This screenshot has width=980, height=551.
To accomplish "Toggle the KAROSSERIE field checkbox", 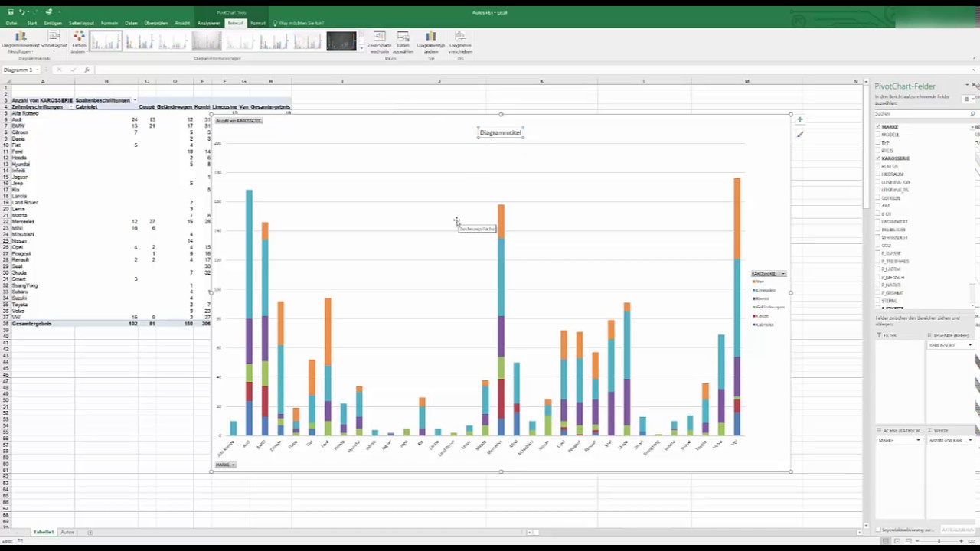I will [878, 158].
